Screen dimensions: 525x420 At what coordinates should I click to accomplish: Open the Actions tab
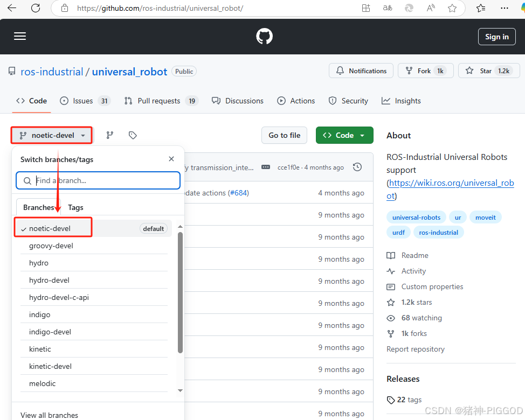296,101
